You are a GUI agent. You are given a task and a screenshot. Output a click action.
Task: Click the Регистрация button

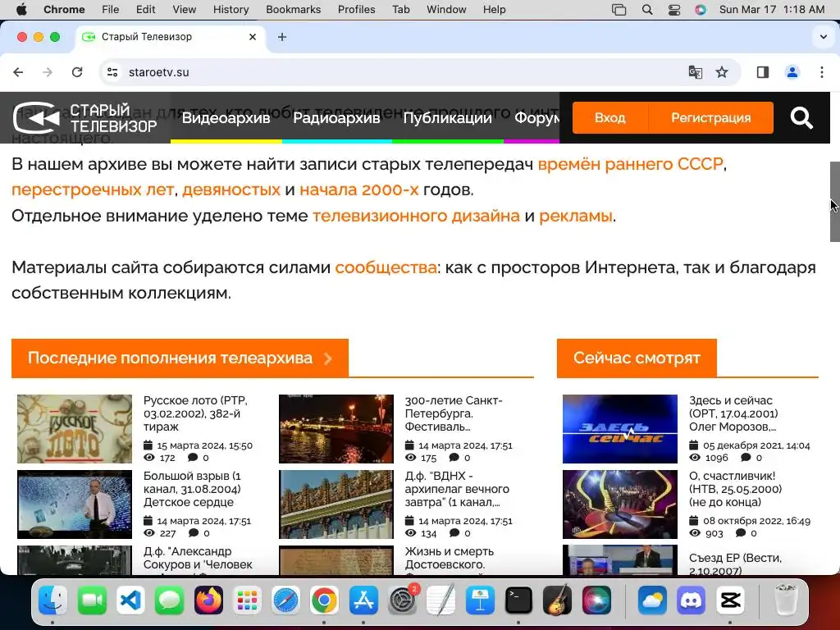coord(711,118)
